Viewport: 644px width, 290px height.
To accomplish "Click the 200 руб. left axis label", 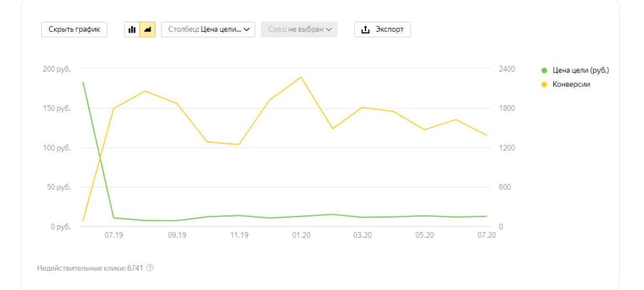I will pos(57,69).
